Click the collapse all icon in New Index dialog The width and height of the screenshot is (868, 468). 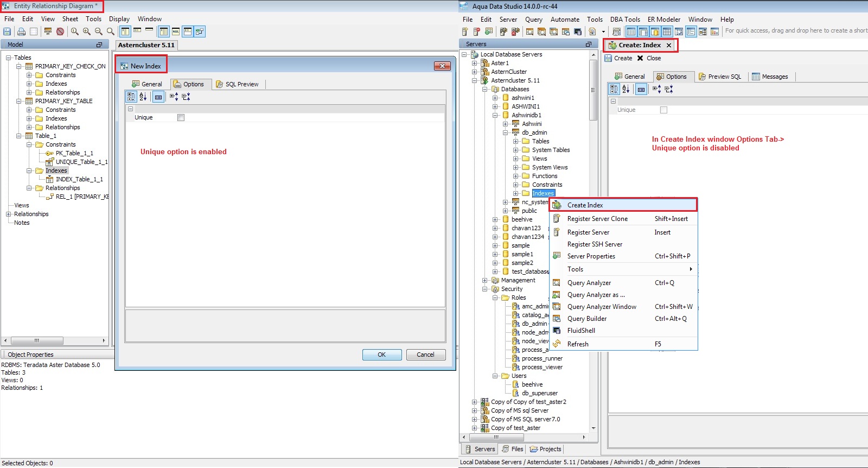(186, 97)
